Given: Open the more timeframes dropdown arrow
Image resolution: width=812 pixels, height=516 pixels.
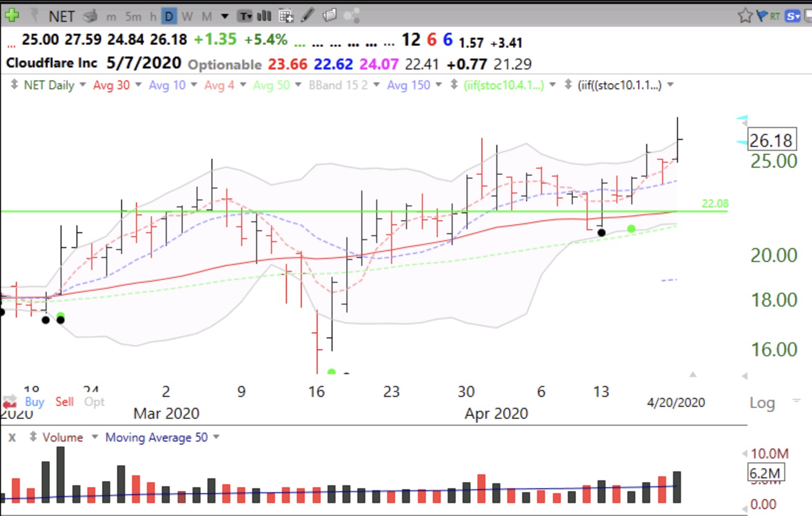Looking at the screenshot, I should click(x=225, y=16).
